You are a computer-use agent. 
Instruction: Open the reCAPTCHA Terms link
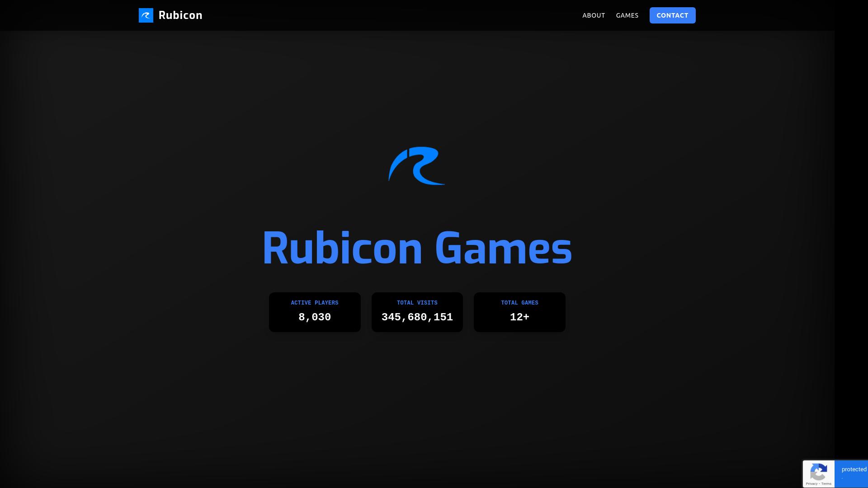tap(826, 483)
